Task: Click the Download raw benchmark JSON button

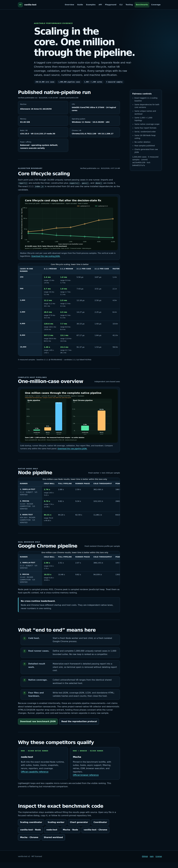Action: click(38, 721)
